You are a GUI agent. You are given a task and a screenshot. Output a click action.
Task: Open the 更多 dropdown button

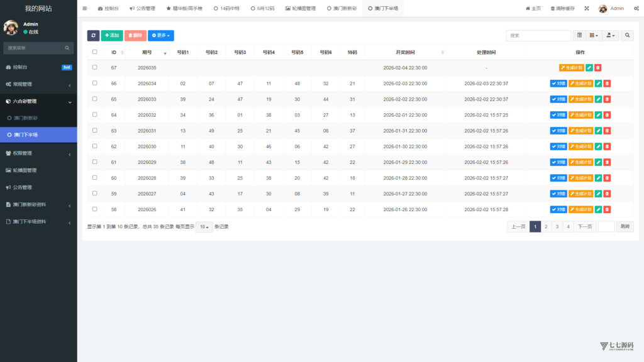[162, 36]
